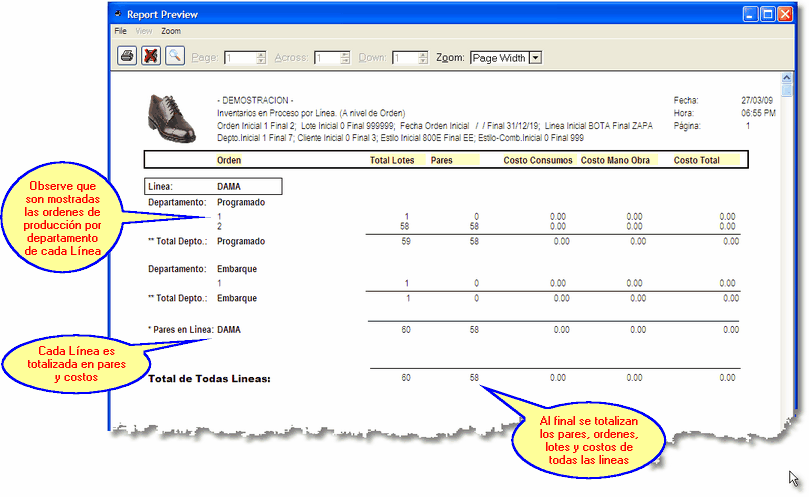
Task: Open the Zoom menu in menu bar
Action: [171, 32]
